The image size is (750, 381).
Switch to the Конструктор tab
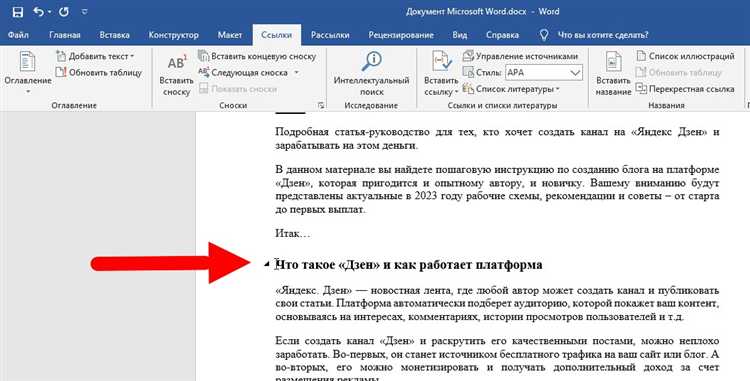(173, 35)
